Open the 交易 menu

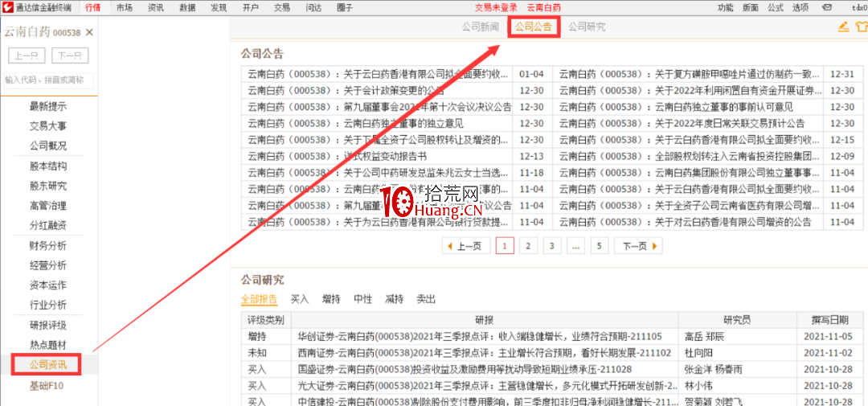click(x=282, y=8)
